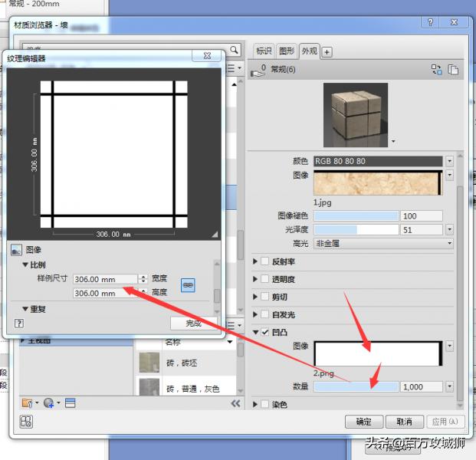Click the 图像褪色 slider

[356, 216]
